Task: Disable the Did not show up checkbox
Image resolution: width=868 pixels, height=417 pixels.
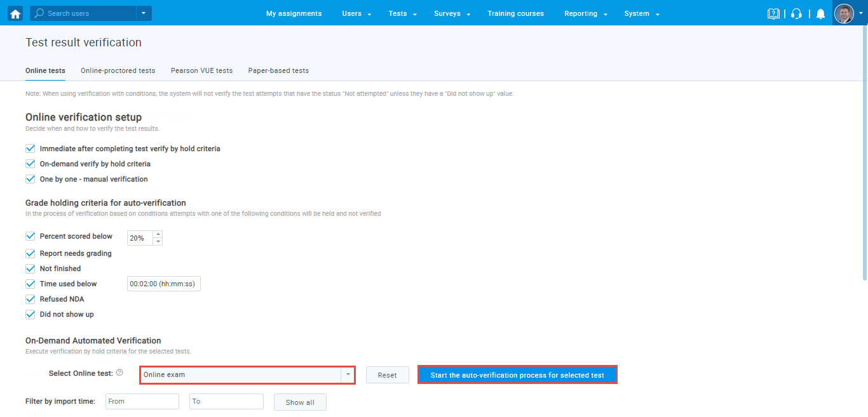Action: tap(30, 314)
